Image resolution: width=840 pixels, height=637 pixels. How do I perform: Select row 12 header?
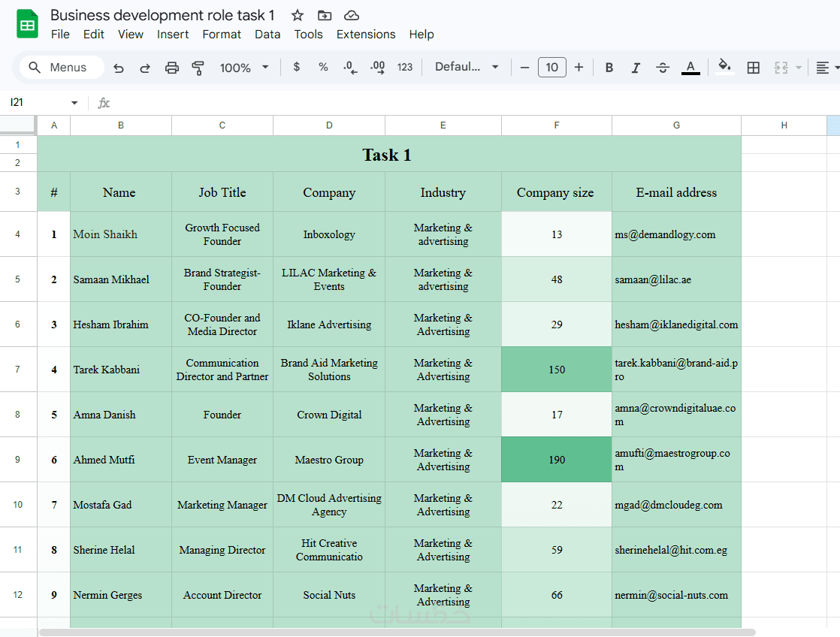pos(18,595)
